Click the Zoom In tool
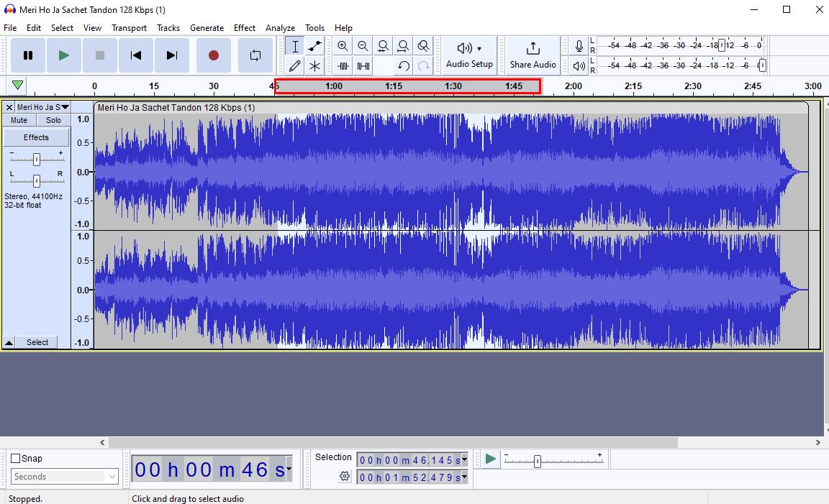Image resolution: width=829 pixels, height=504 pixels. point(343,45)
